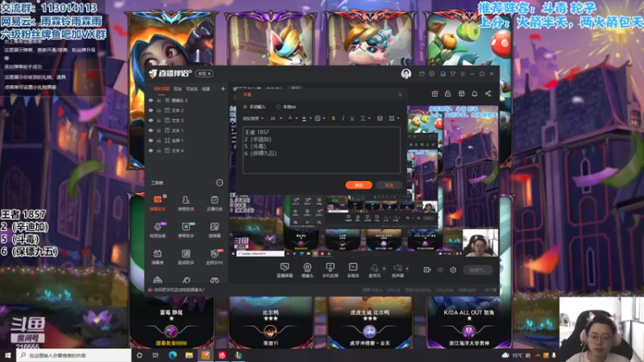Hide the 摄像头 2 layer via eye
The height and width of the screenshot is (362, 644).
(x=151, y=100)
